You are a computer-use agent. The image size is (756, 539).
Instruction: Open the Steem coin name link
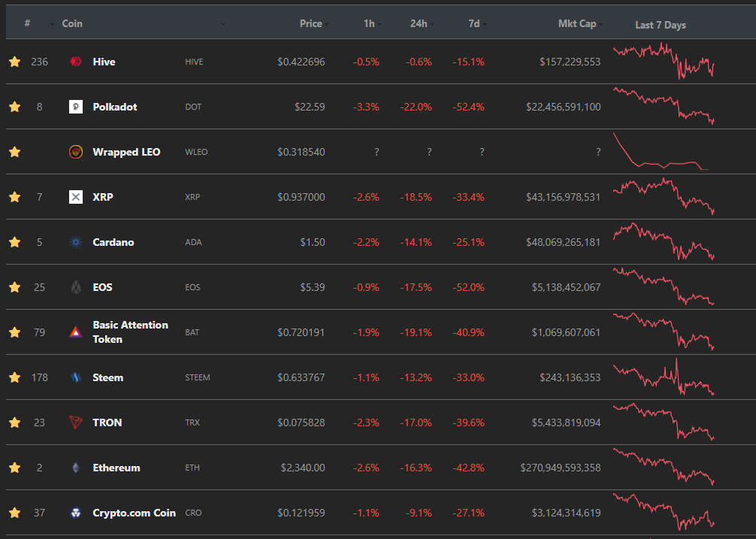(108, 377)
